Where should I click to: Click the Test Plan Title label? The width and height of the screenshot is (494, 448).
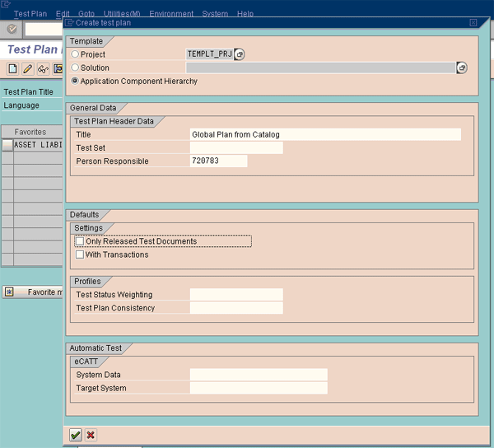tap(28, 92)
